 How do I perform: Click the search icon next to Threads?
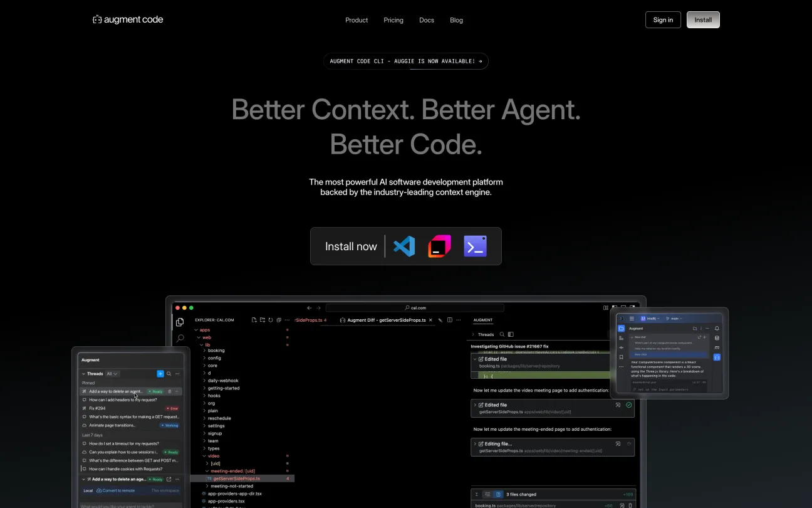(x=502, y=334)
